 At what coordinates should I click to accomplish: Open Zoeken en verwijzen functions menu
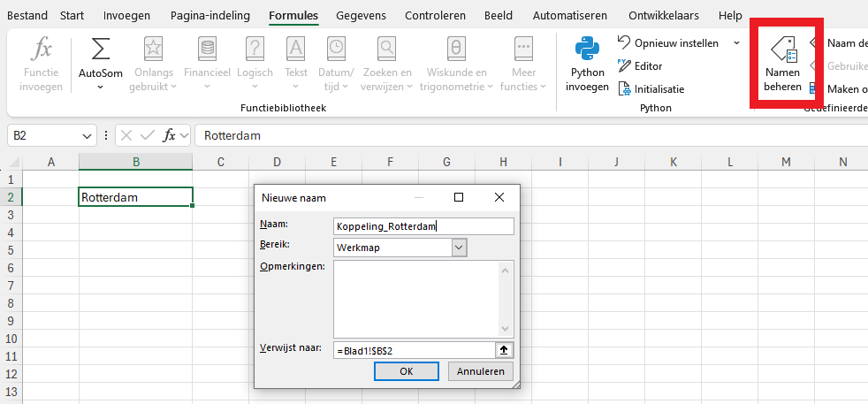(x=387, y=65)
